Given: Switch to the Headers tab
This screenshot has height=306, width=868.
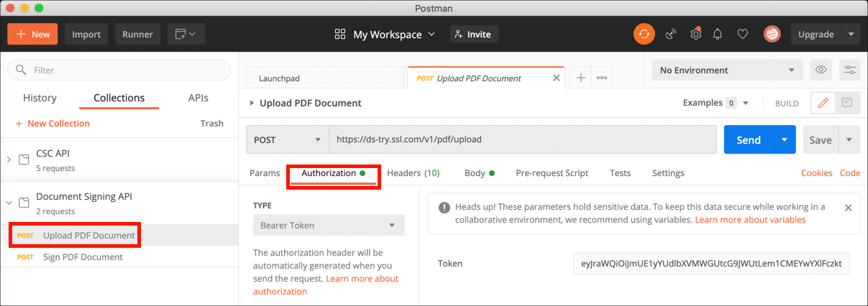Looking at the screenshot, I should (x=413, y=173).
